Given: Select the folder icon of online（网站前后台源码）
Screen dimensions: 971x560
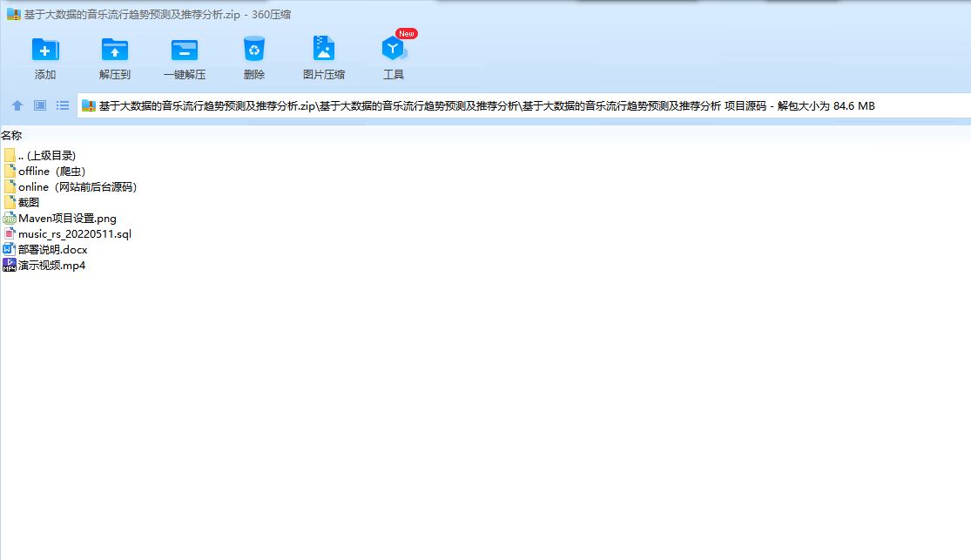Looking at the screenshot, I should [x=10, y=186].
